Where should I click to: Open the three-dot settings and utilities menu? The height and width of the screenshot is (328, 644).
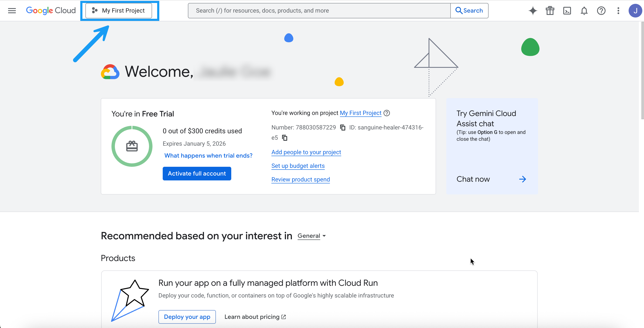[x=618, y=10]
